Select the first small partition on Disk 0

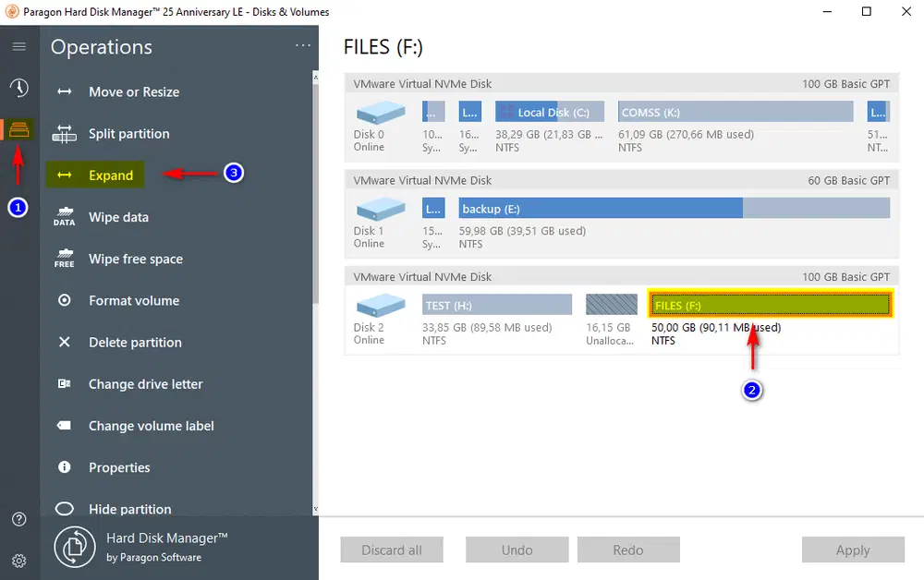(433, 112)
